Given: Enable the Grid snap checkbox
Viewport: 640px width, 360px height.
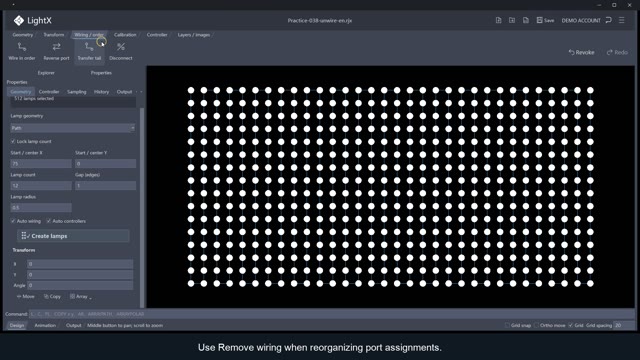Looking at the screenshot, I should coord(507,325).
